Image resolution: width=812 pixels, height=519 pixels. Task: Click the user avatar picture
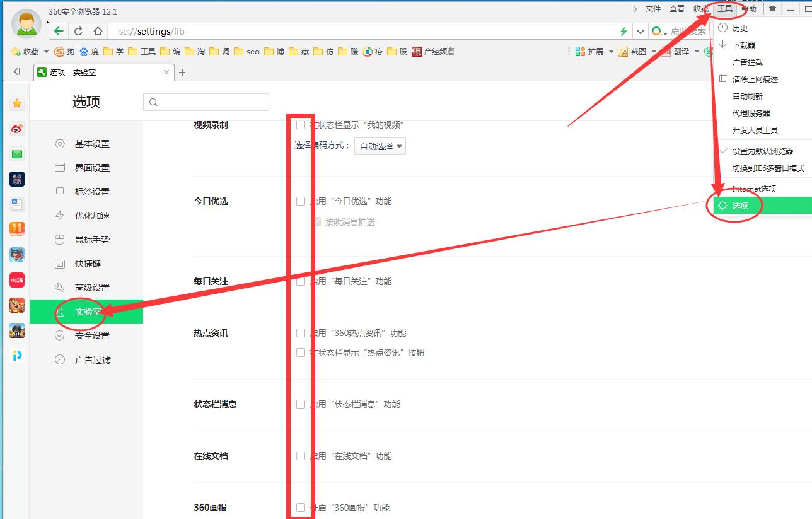point(26,25)
